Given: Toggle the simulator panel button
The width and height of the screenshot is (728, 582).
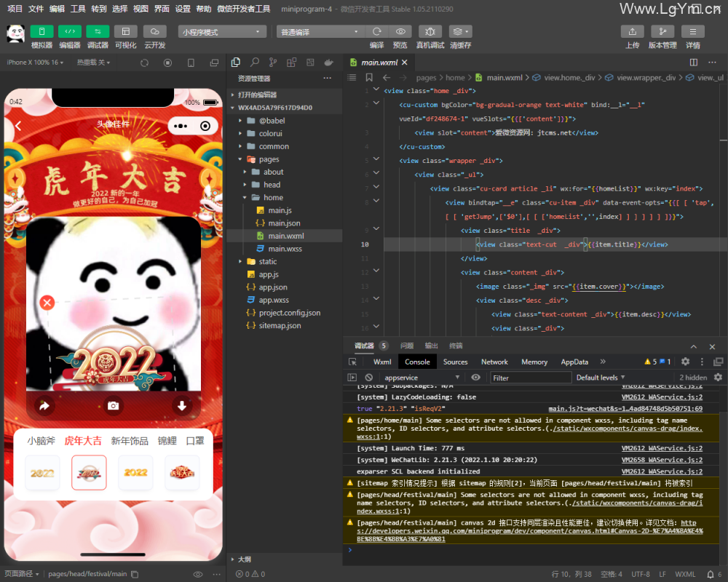Looking at the screenshot, I should [x=41, y=31].
